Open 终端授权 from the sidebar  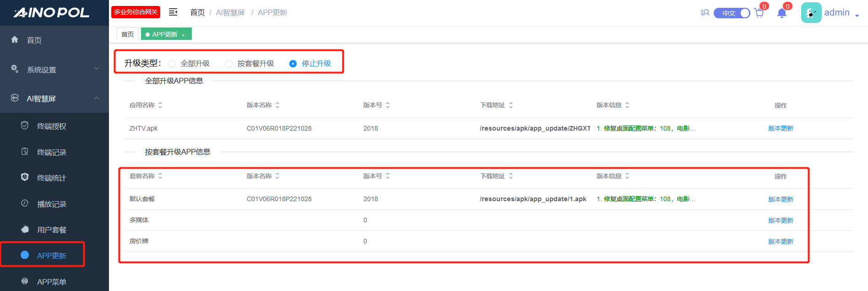click(x=51, y=126)
